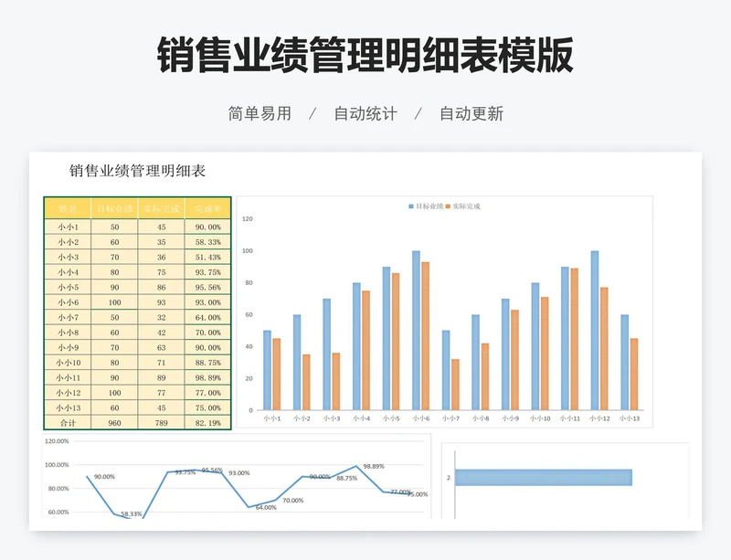Select the 58.33% cell in the table
This screenshot has height=560, width=731.
(x=208, y=242)
